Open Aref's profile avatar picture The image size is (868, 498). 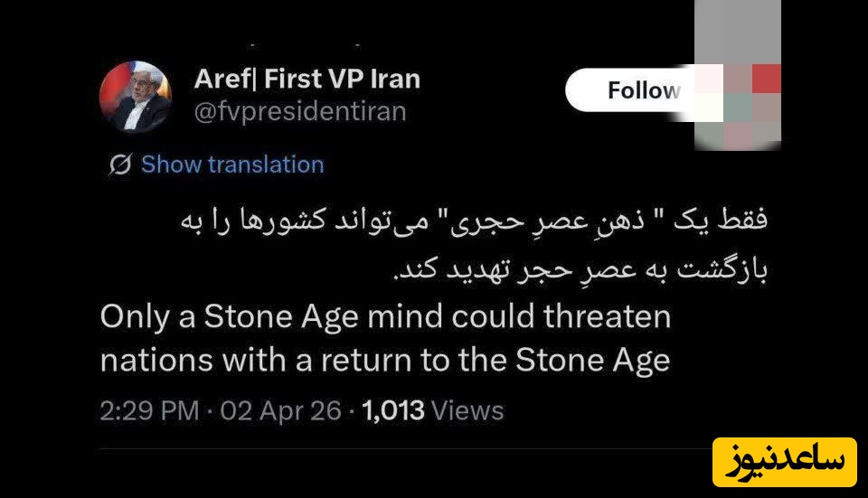pos(136,97)
